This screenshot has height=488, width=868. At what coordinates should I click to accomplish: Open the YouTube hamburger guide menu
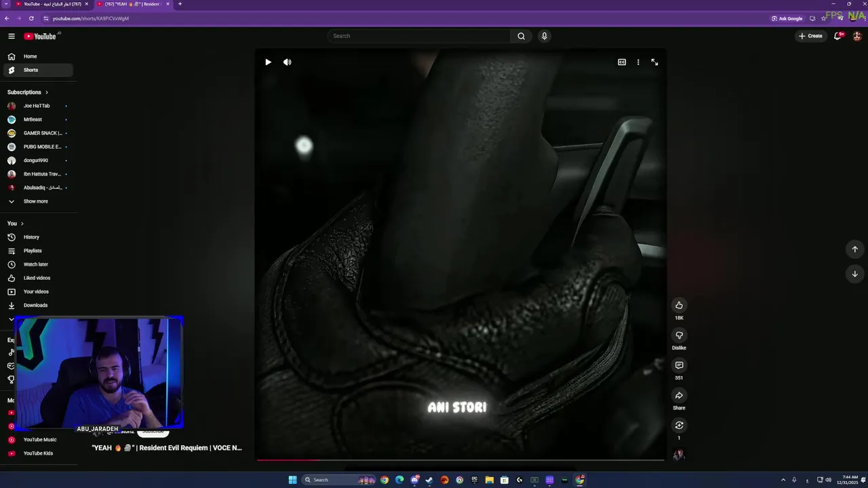pyautogui.click(x=12, y=36)
